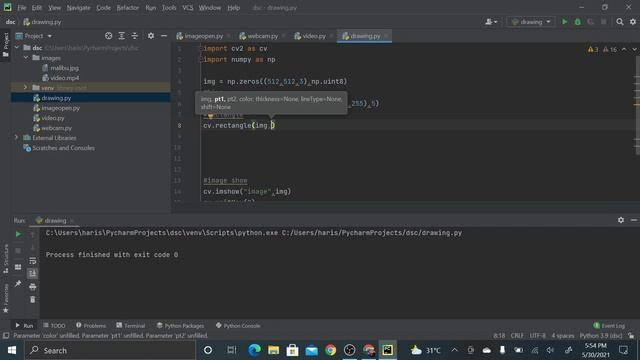Select Scratches and Consoles node

pos(59,148)
